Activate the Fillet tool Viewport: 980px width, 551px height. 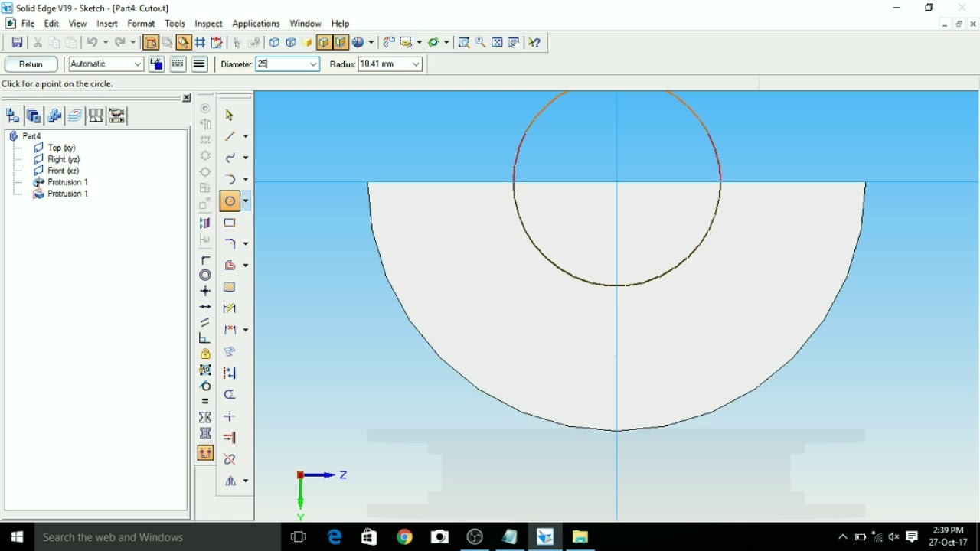click(230, 243)
